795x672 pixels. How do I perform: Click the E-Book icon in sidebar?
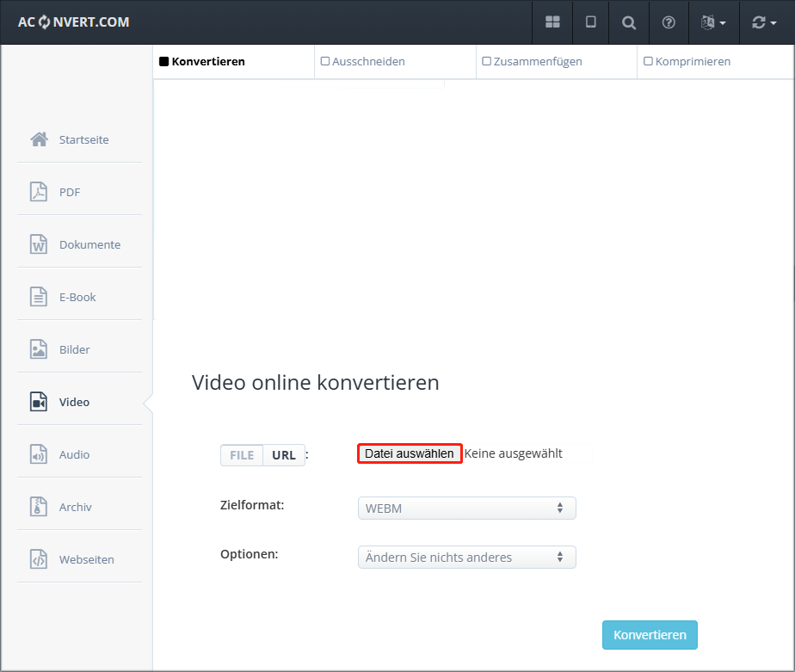tap(39, 297)
